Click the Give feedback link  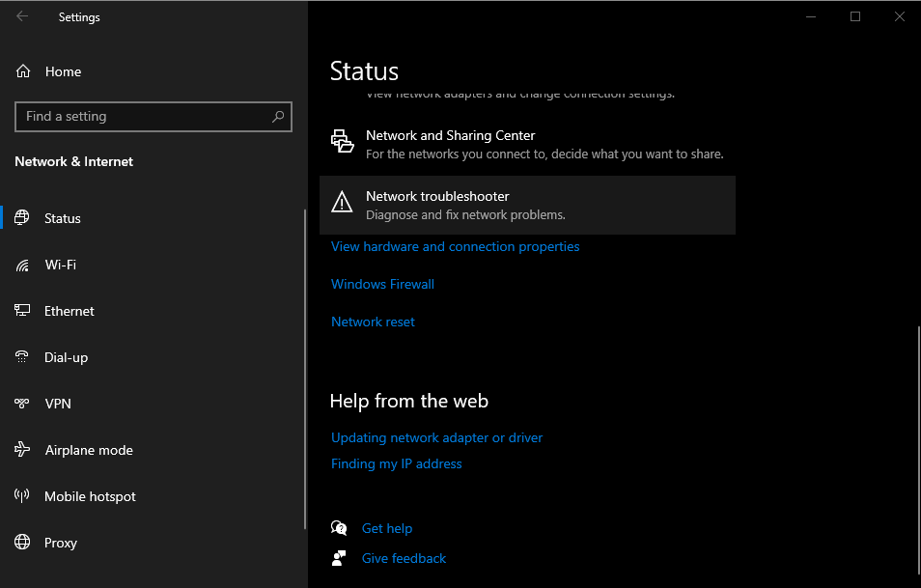click(x=405, y=558)
